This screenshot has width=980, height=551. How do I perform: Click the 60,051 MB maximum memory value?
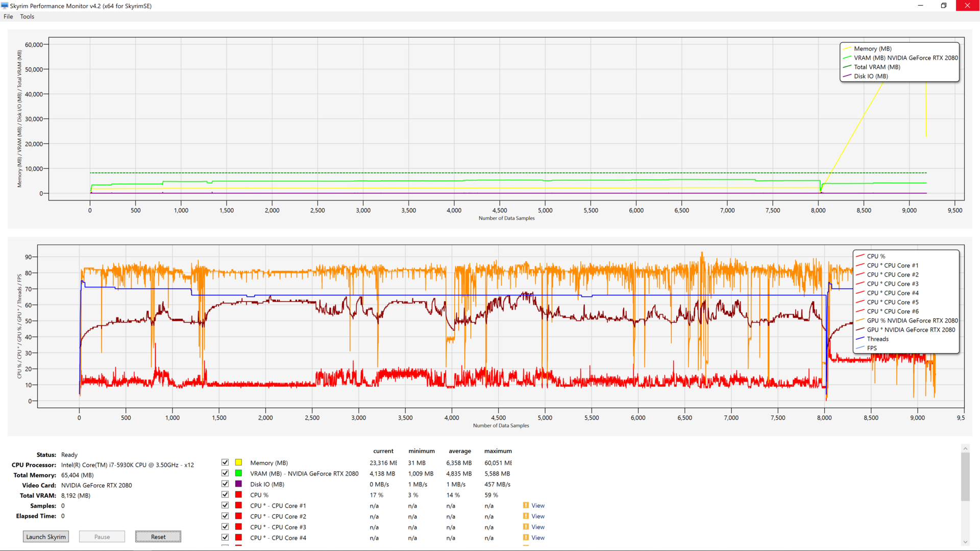(498, 463)
